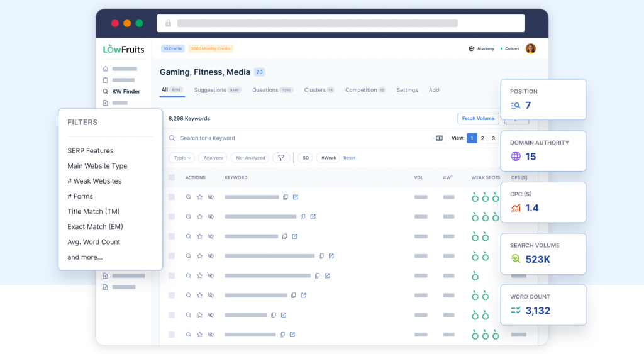Click the LowFruits logo
Image resolution: width=644 pixels, height=354 pixels.
tap(124, 49)
